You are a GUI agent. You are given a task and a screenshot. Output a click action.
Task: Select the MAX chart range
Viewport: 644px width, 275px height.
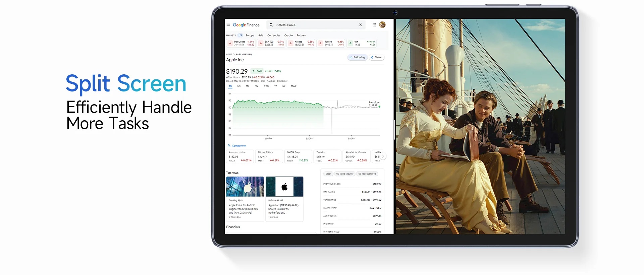(293, 86)
